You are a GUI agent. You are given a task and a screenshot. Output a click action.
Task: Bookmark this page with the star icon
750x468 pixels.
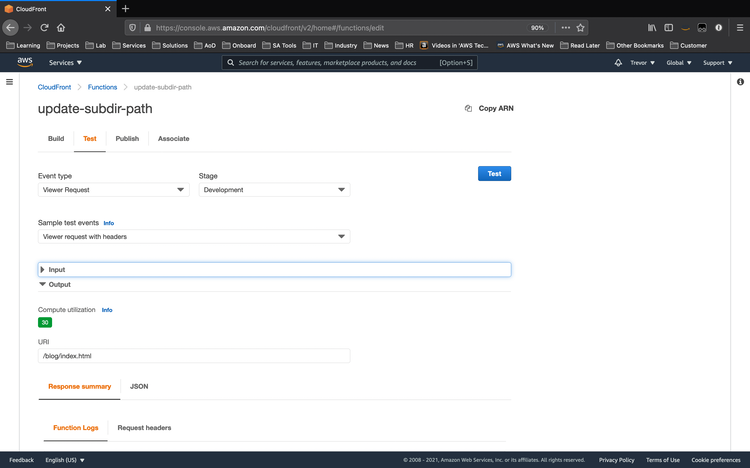(580, 28)
